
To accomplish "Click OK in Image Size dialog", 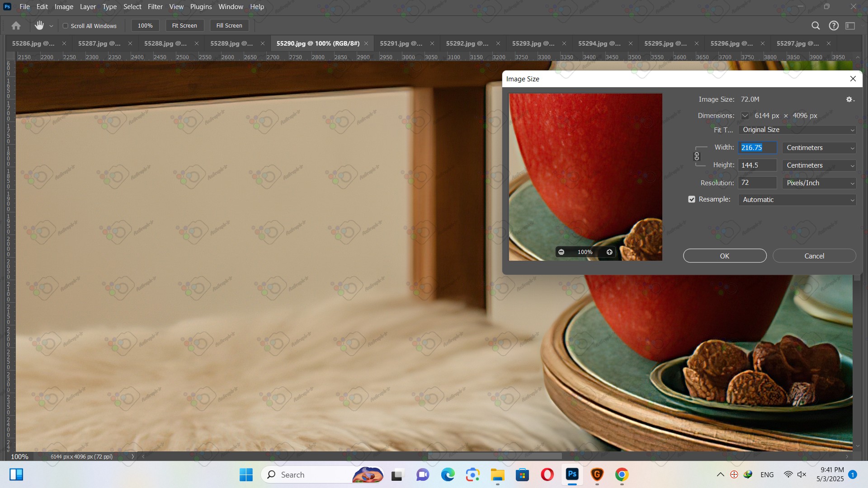I will tap(725, 256).
